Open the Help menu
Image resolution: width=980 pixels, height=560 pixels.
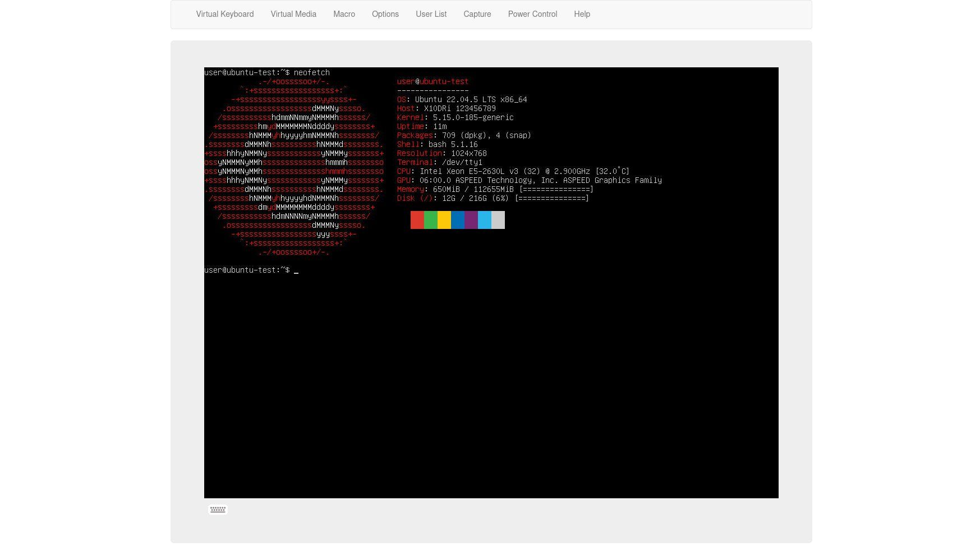582,14
